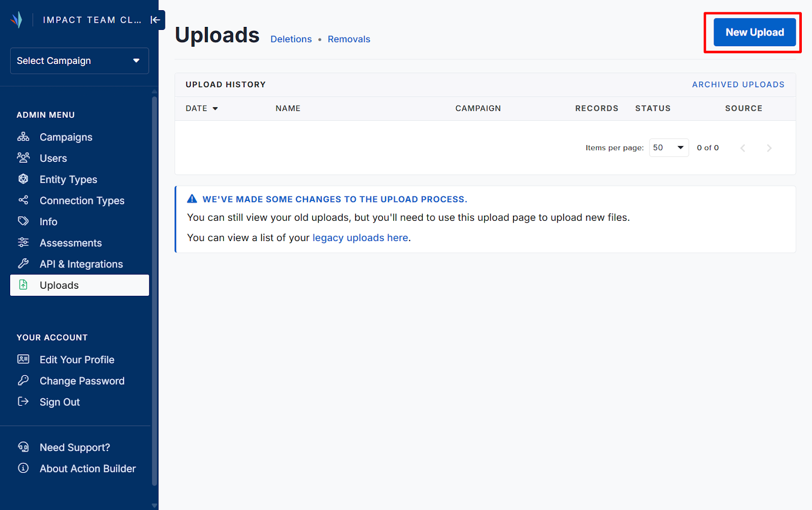Click the STATUS column header
The image size is (812, 510).
653,109
